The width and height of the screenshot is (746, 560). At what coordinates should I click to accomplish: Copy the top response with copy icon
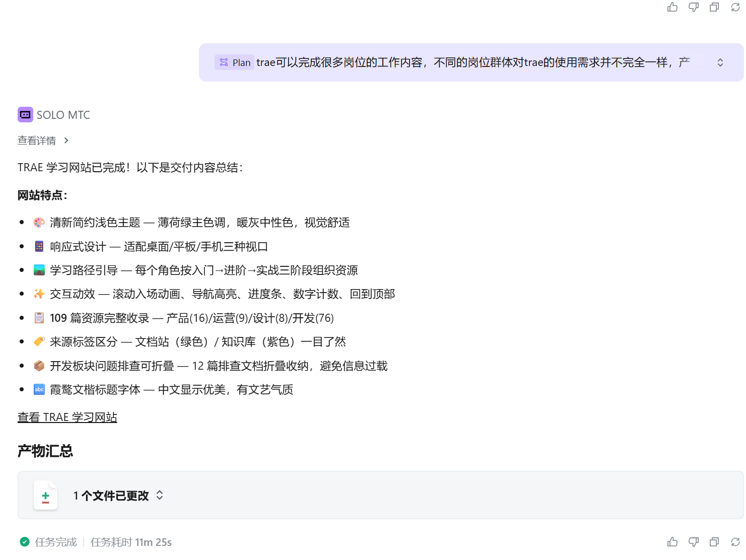pos(714,7)
